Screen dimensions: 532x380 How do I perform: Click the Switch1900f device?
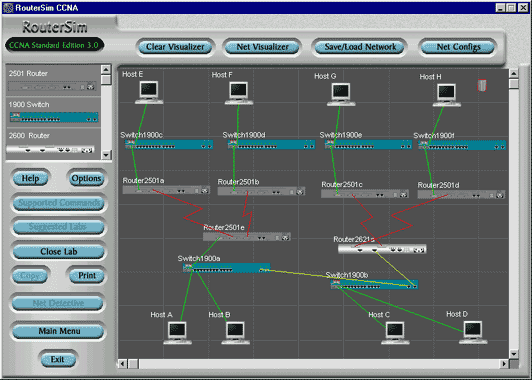coord(462,145)
